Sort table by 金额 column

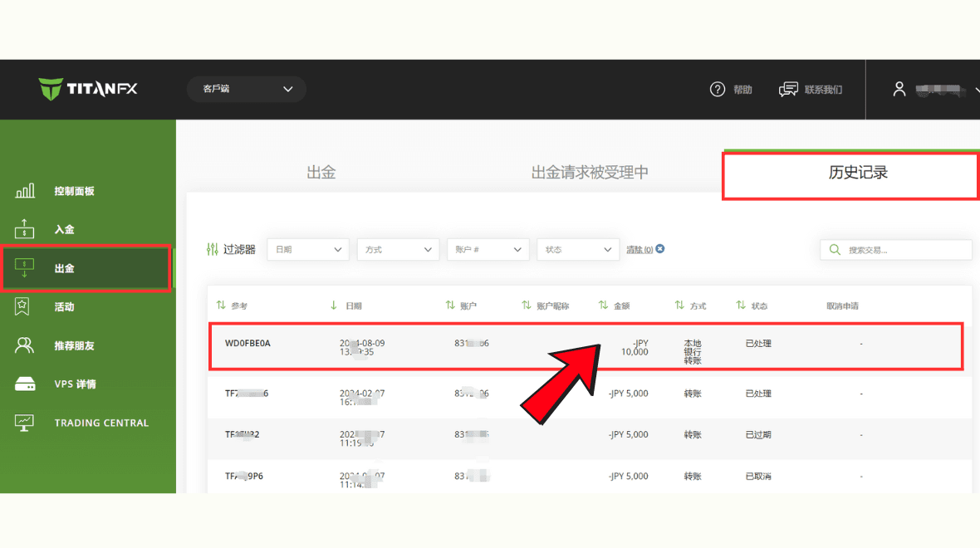(x=615, y=306)
